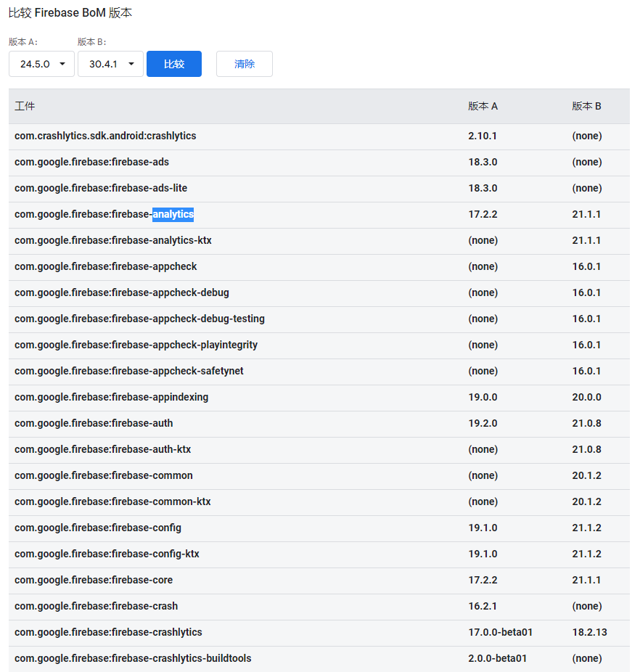Click the 清除 clear button
Image resolution: width=640 pixels, height=672 pixels.
pos(245,64)
